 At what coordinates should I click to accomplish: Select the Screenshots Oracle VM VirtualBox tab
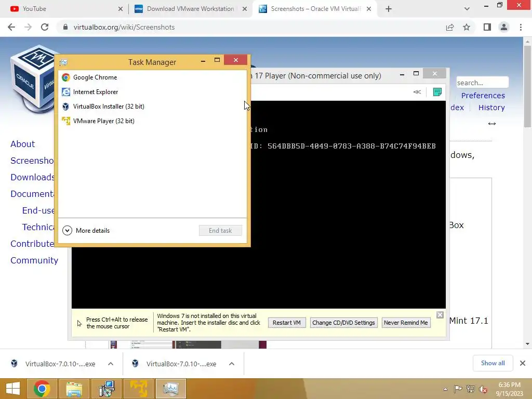315,9
